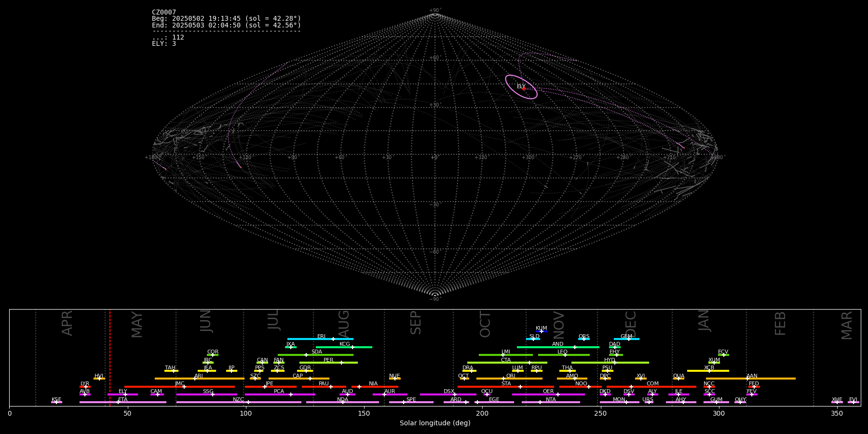The width and height of the screenshot is (868, 434).
Task: Select the URS shower marker
Action: [649, 402]
